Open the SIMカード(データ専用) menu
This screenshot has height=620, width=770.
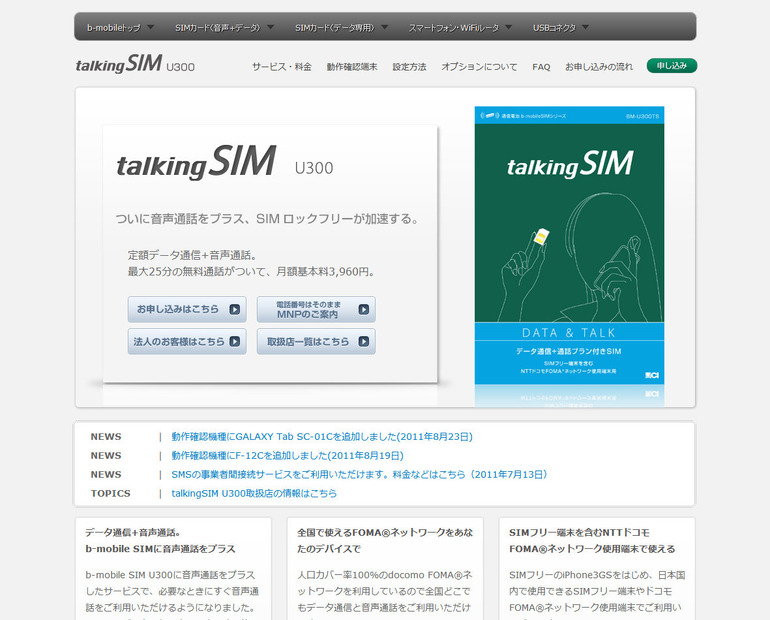coord(334,28)
